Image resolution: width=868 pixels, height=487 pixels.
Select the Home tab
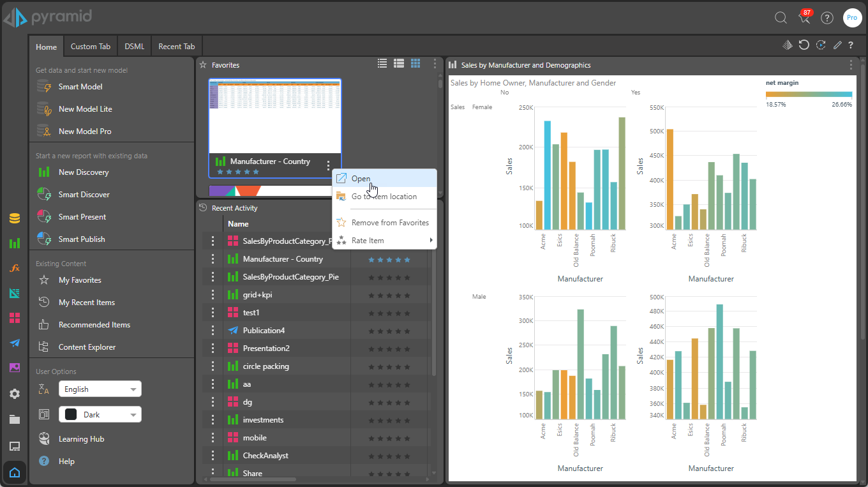47,47
